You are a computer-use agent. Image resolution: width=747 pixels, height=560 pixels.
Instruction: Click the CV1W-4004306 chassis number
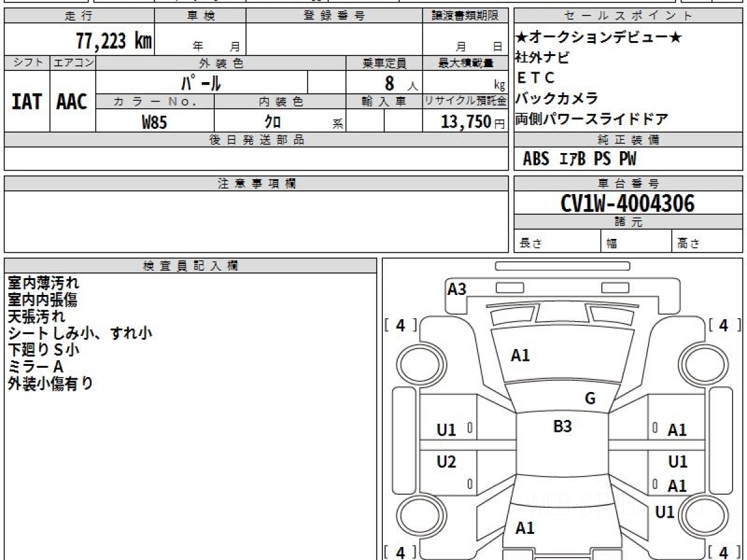coord(627,203)
